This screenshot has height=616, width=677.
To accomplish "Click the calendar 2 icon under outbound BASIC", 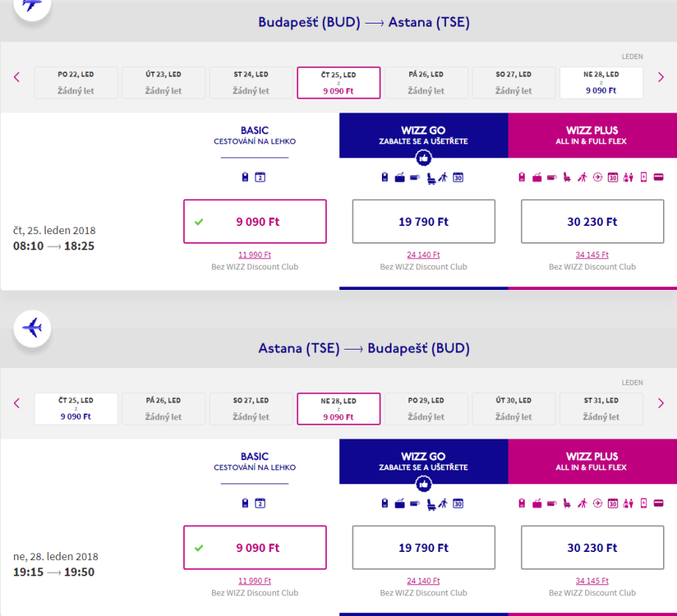I will coord(260,177).
